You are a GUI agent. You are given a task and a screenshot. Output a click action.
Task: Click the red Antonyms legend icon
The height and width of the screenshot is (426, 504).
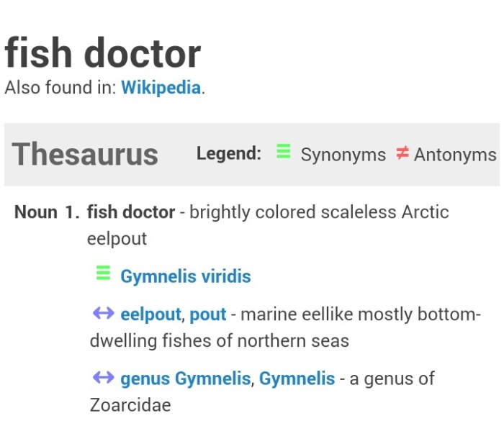(x=402, y=153)
